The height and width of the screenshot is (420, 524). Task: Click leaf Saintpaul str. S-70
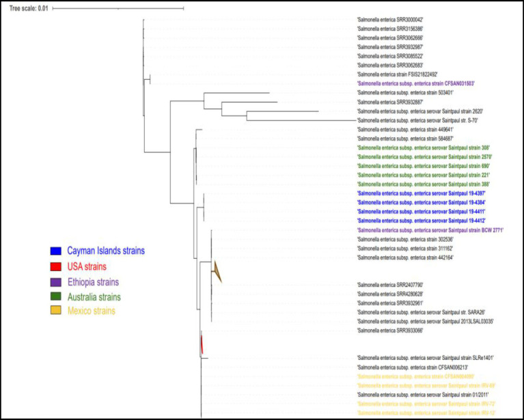tap(417, 120)
